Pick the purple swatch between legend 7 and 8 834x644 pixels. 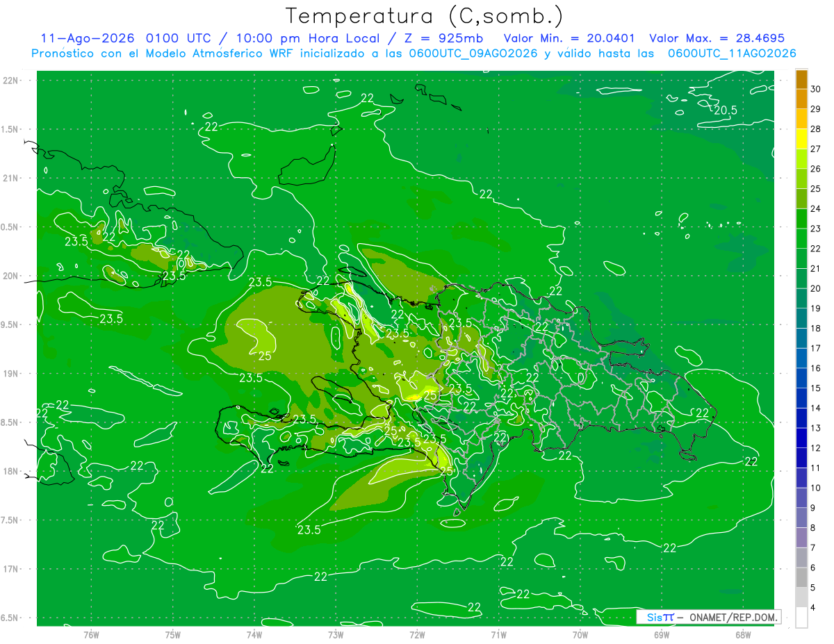pyautogui.click(x=801, y=538)
